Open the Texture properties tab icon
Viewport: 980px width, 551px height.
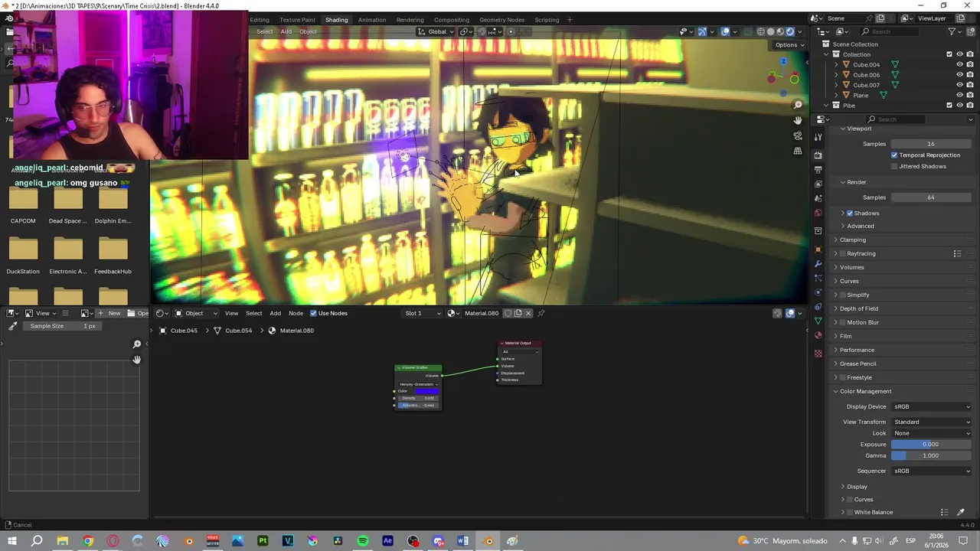(818, 354)
